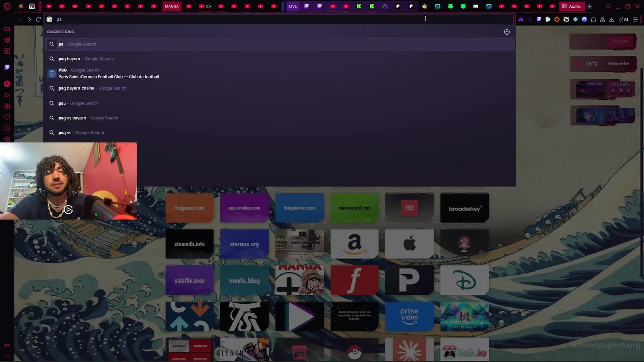Image resolution: width=644 pixels, height=362 pixels.
Task: Open the Easy Setup menu lines icon
Action: 636,19
